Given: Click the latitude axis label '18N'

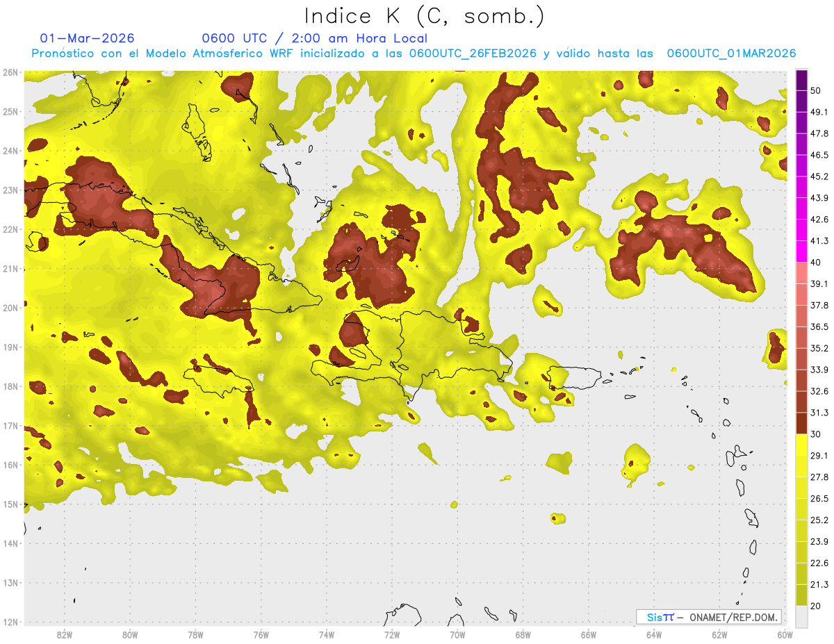Looking at the screenshot, I should [x=10, y=386].
